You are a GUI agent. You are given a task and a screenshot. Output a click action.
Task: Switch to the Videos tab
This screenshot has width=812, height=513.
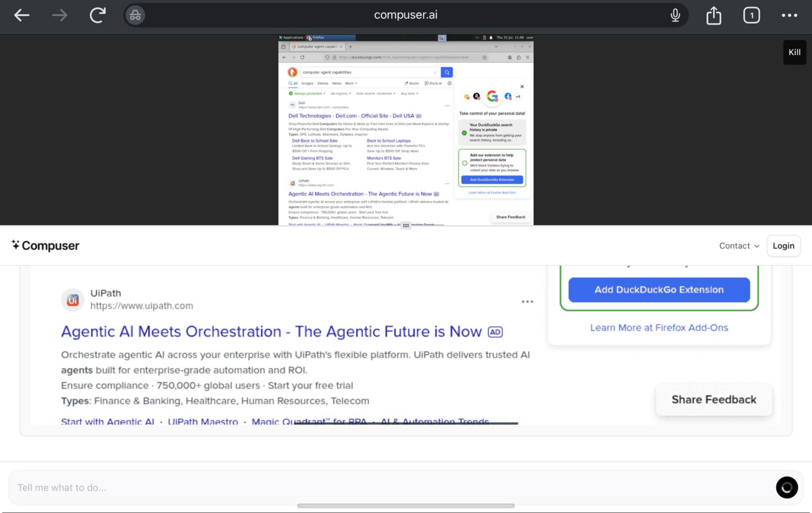(x=322, y=83)
